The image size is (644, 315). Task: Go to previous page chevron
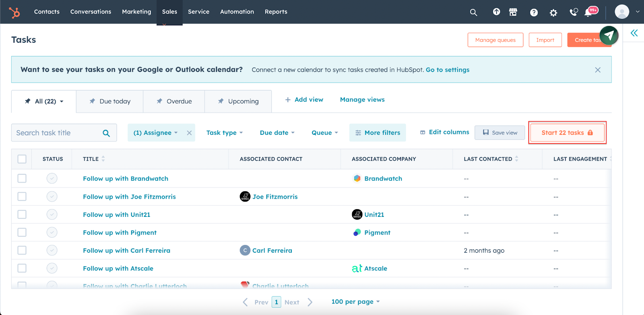click(x=245, y=302)
